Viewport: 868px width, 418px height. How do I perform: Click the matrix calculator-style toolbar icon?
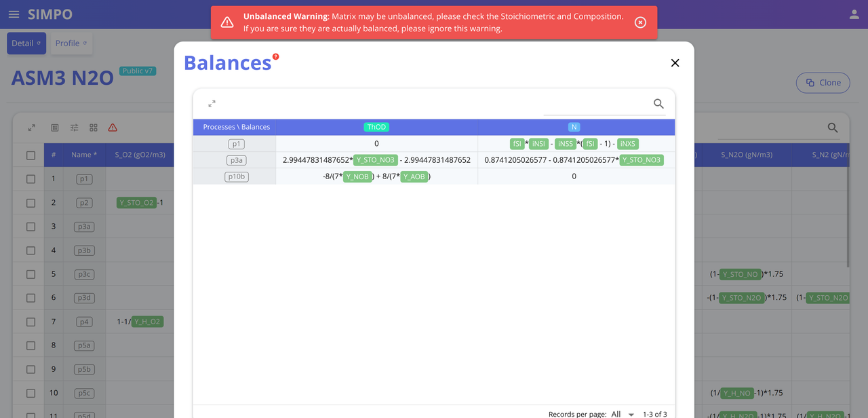pos(55,128)
